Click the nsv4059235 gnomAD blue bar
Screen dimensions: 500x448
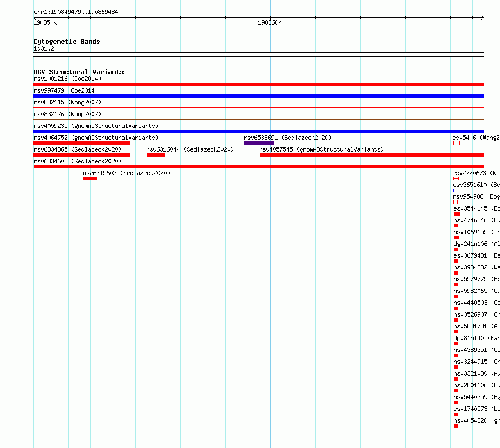tap(258, 131)
